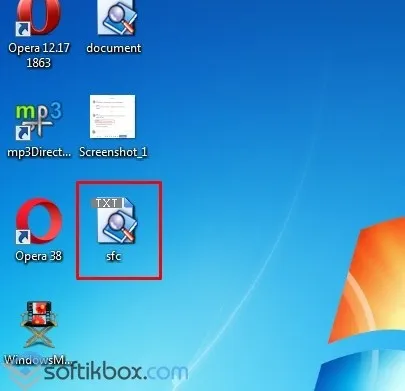
Task: Click the 'mp3Direct...' label text
Action: (x=39, y=152)
